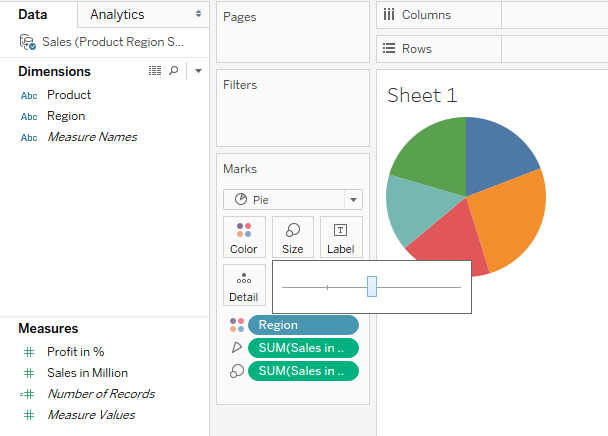
Task: Click the view data grid icon
Action: [x=155, y=71]
